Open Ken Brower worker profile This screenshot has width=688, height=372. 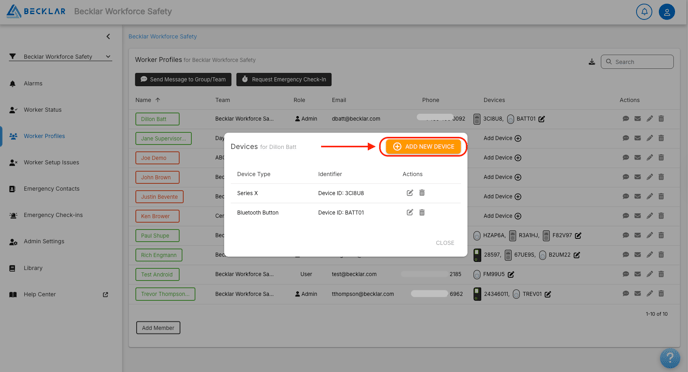158,216
